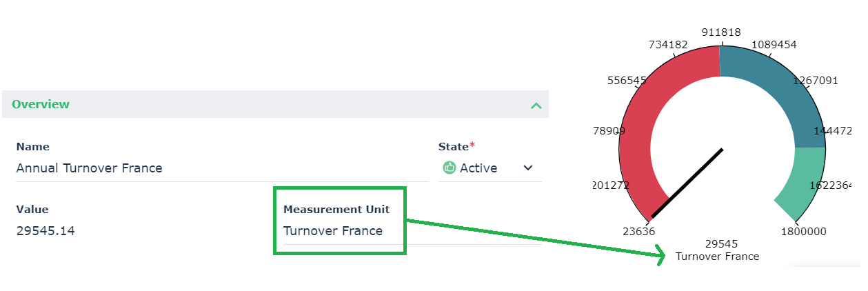Screen dimensions: 868x291
Task: Click the thumbs-up Active state icon
Action: coord(450,168)
